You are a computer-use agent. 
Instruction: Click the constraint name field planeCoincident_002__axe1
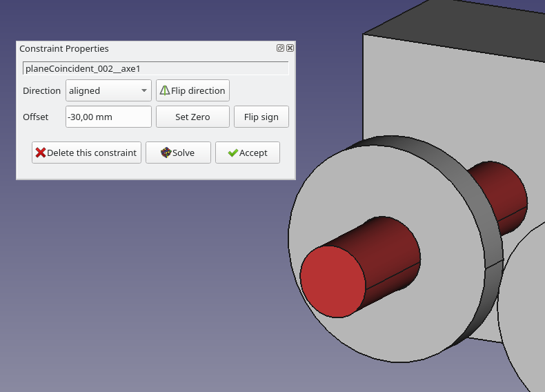tap(156, 68)
